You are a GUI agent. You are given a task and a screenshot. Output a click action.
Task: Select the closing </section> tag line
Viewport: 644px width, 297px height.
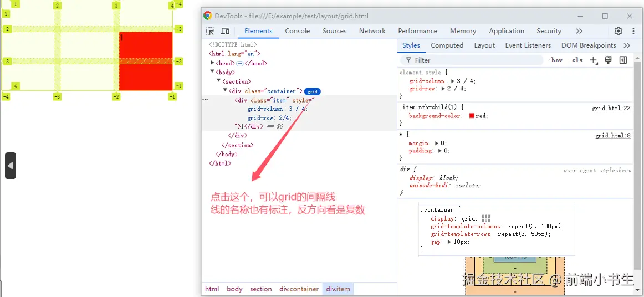[x=237, y=145]
